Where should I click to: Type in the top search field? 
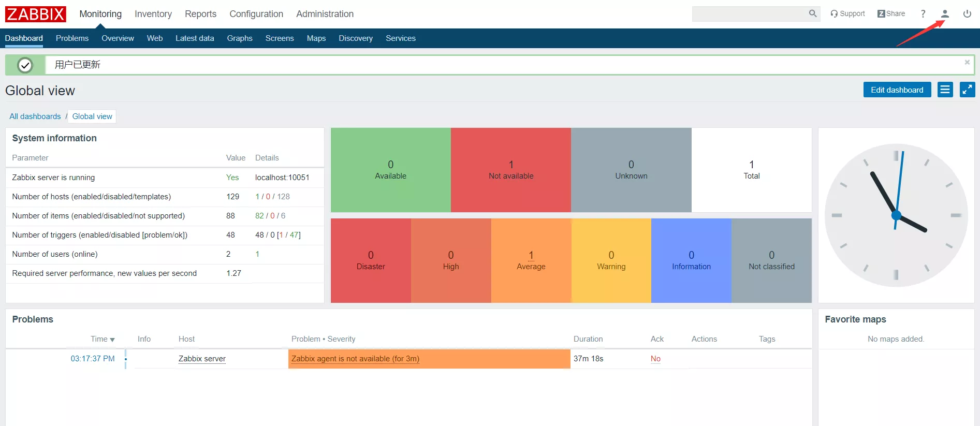click(749, 14)
